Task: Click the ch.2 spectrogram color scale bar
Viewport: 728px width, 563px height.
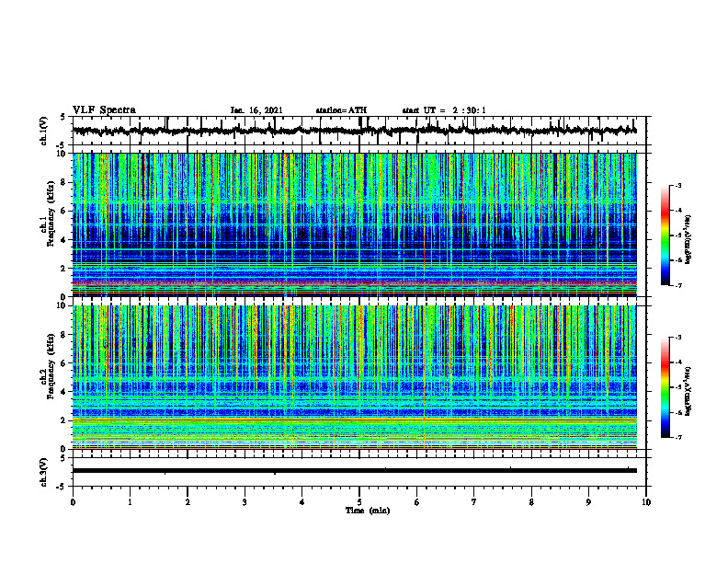Action: pyautogui.click(x=665, y=387)
